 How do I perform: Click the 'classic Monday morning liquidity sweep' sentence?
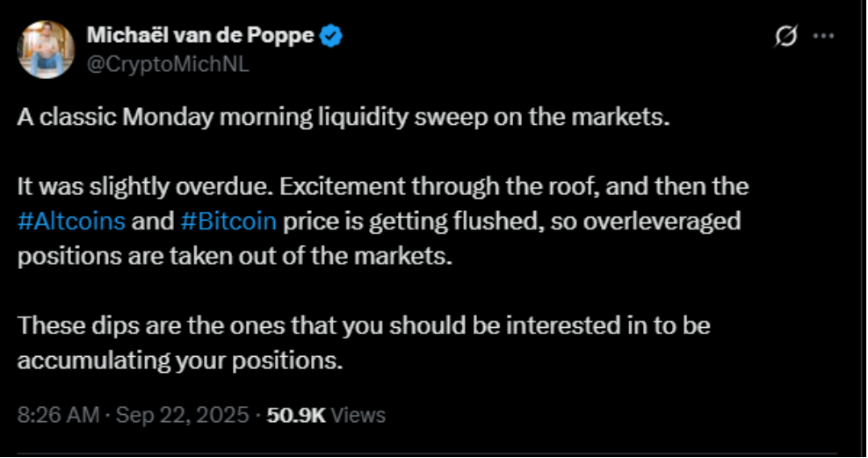343,117
